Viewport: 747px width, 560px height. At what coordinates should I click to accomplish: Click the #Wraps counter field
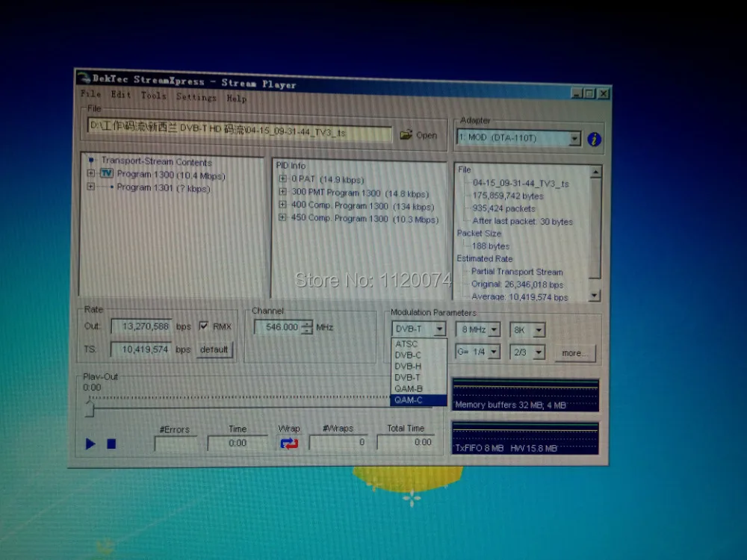(339, 442)
